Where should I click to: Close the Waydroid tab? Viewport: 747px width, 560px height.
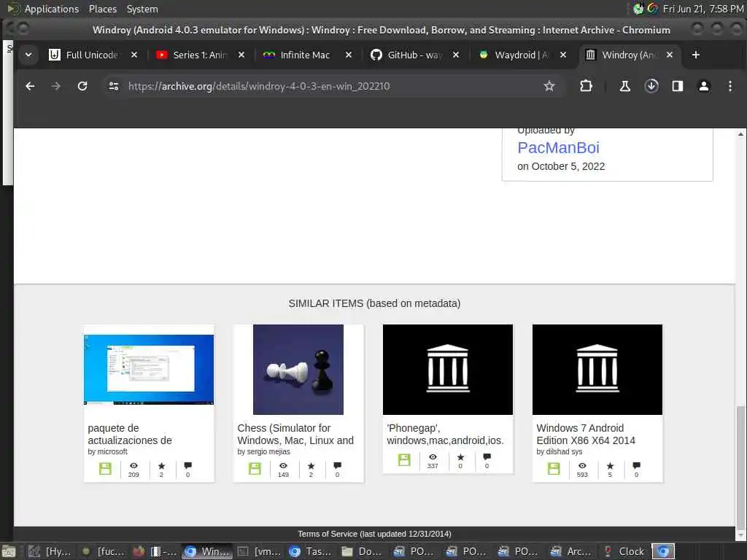click(563, 55)
